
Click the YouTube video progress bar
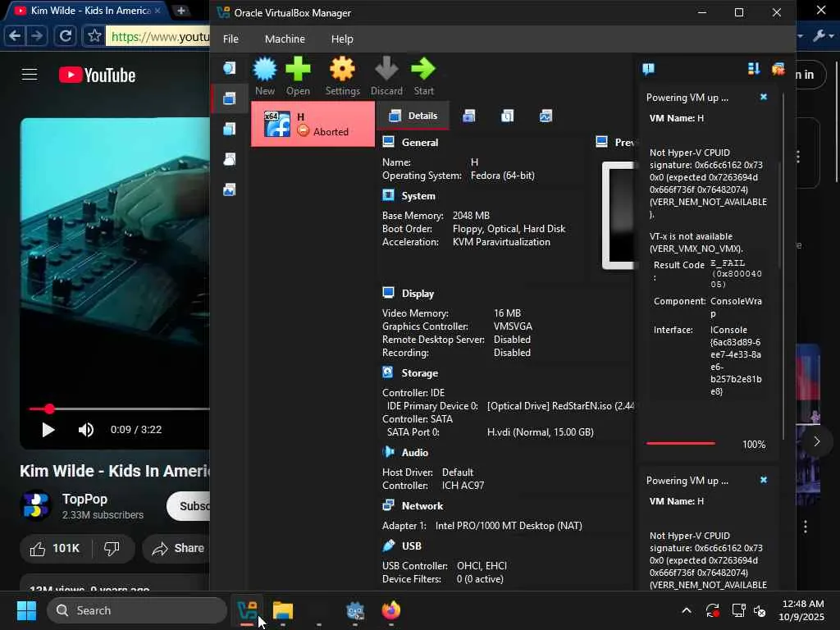pyautogui.click(x=119, y=409)
